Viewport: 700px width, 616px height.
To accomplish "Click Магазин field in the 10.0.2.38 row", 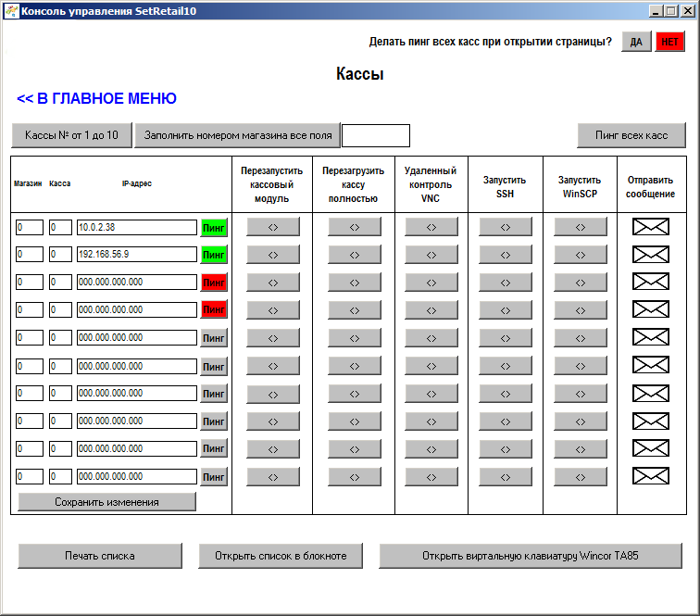I will 30,227.
